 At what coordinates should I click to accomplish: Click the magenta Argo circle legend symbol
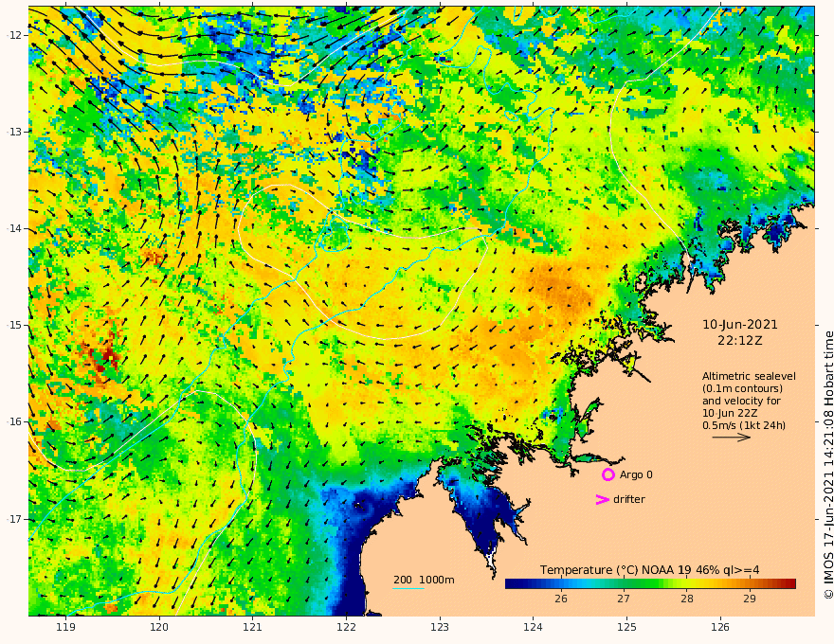coord(607,474)
